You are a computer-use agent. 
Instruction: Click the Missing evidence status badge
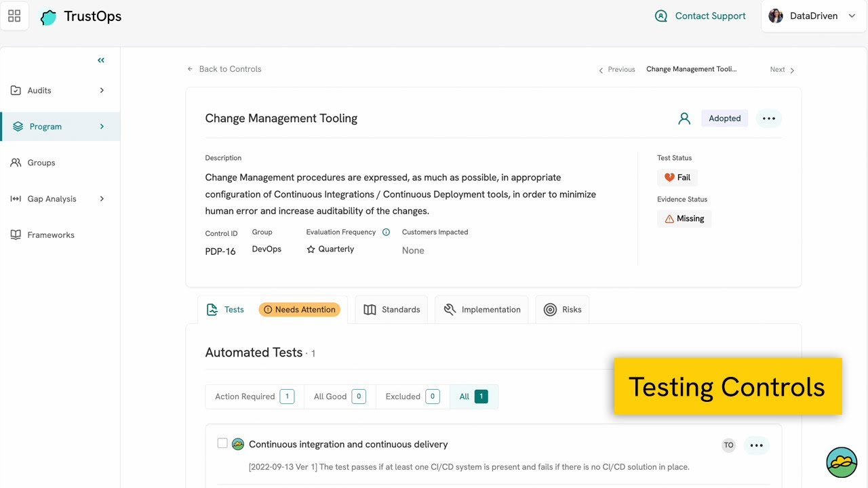tap(684, 219)
